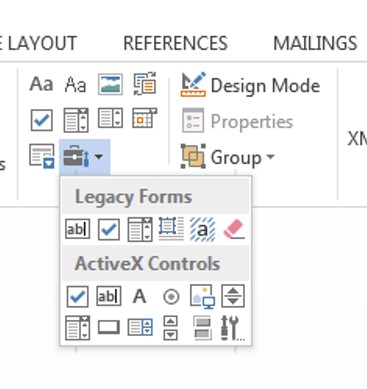Viewport: 367px width, 389px height.
Task: Insert Date Picker Content Control
Action: click(145, 118)
